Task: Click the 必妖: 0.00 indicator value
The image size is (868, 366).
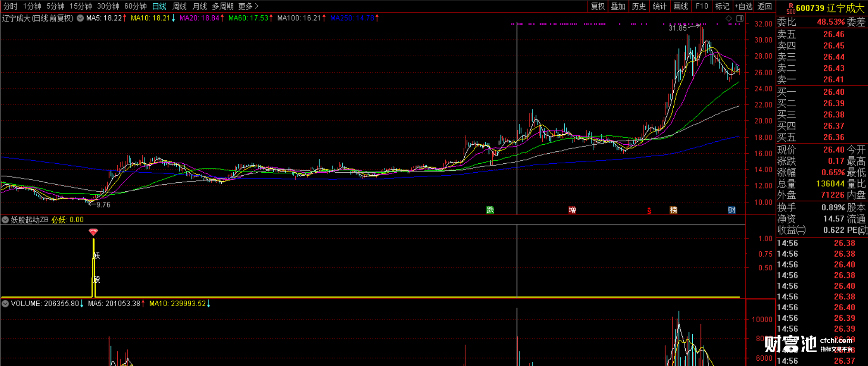Action: point(68,220)
